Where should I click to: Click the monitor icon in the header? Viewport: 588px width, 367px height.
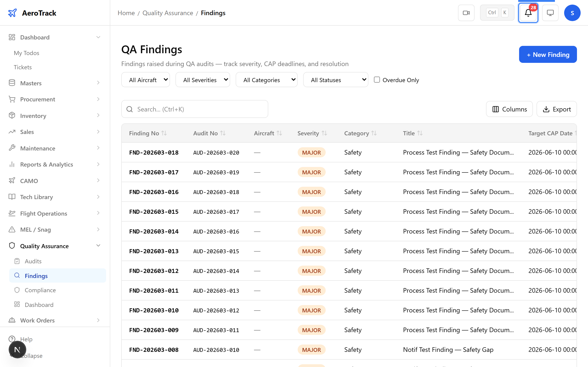(x=550, y=13)
